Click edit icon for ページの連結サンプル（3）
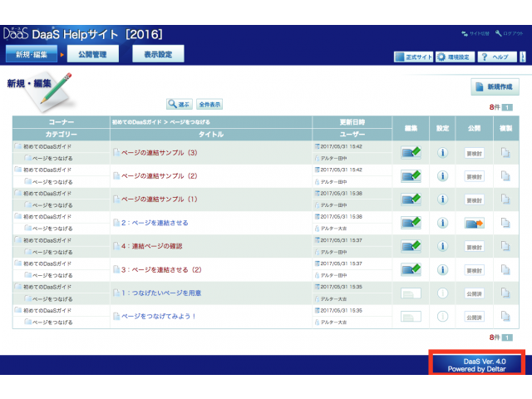 tap(411, 153)
